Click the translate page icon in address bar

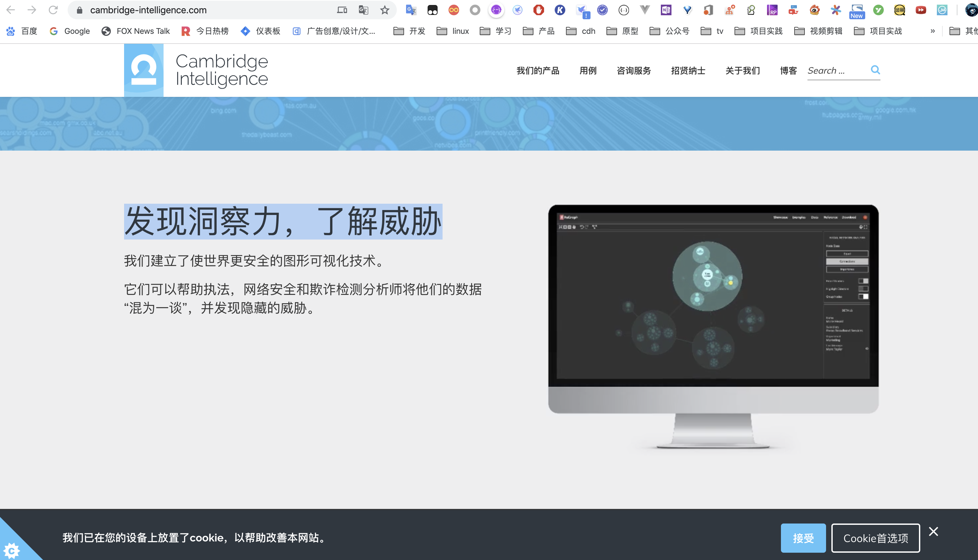363,10
